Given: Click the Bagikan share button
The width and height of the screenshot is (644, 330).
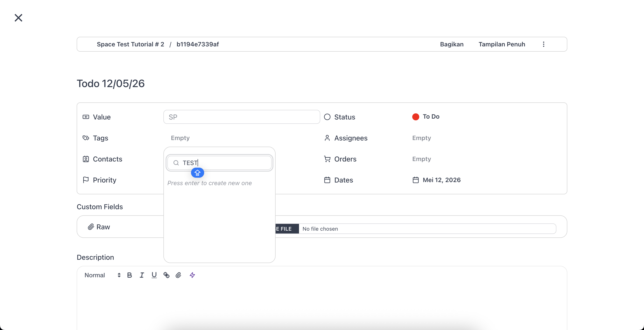Looking at the screenshot, I should coord(452,44).
